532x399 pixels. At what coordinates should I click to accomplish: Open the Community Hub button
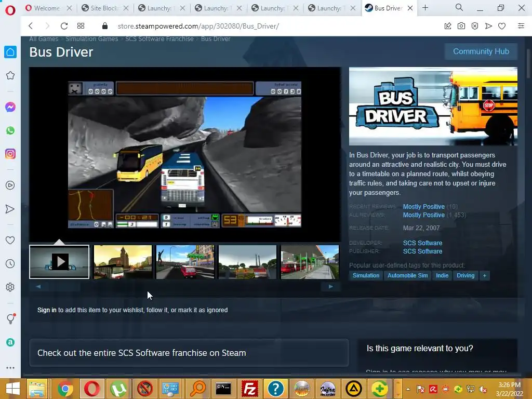tap(481, 51)
